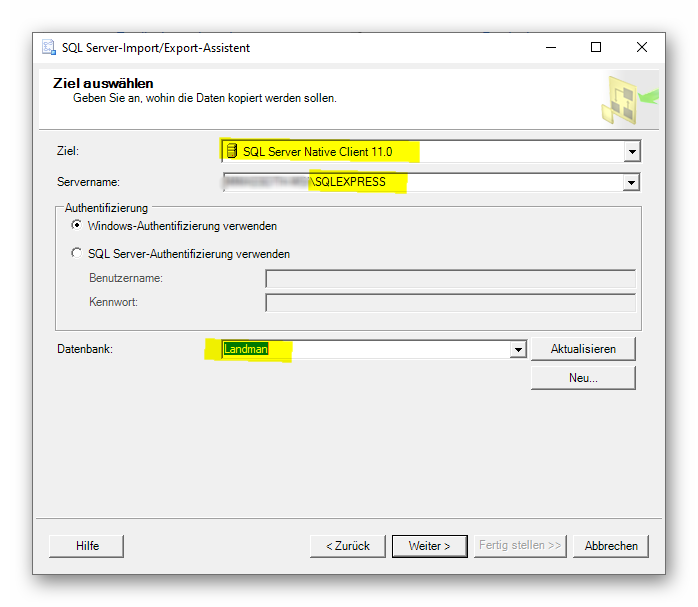Image resolution: width=698 pixels, height=607 pixels.
Task: Continue with the Weiter button
Action: [429, 546]
